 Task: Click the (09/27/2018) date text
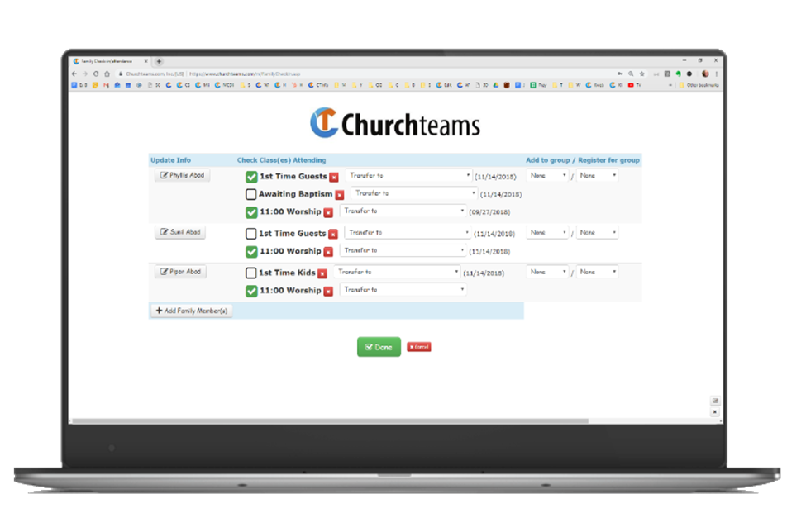[489, 212]
